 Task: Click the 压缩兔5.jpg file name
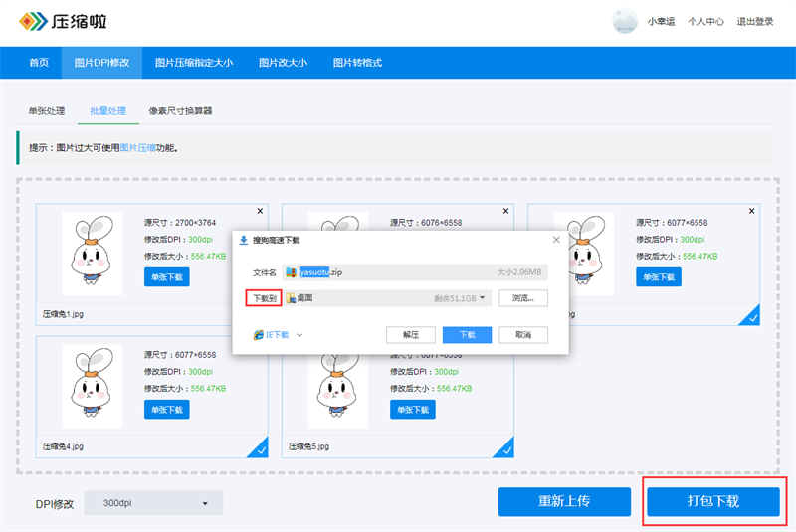pyautogui.click(x=308, y=446)
